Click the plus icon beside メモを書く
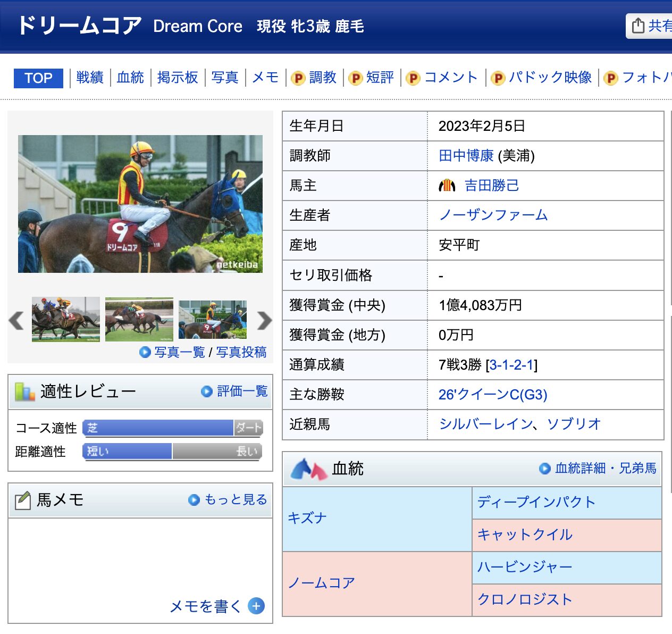 coord(256,606)
